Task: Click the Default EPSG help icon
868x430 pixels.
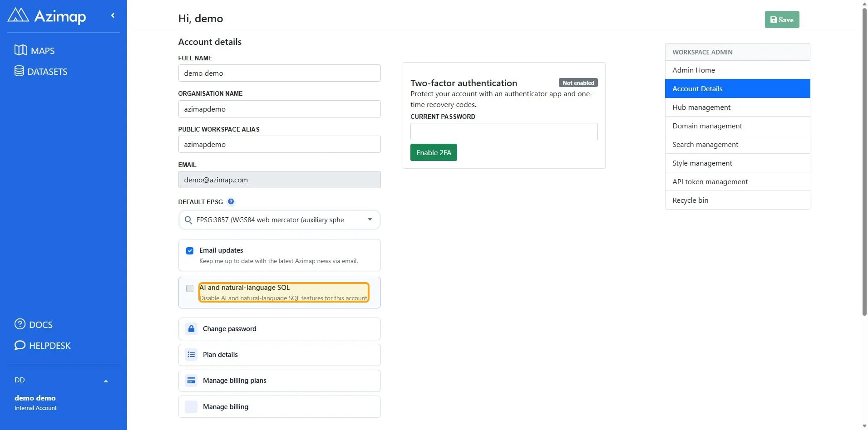Action: point(231,202)
